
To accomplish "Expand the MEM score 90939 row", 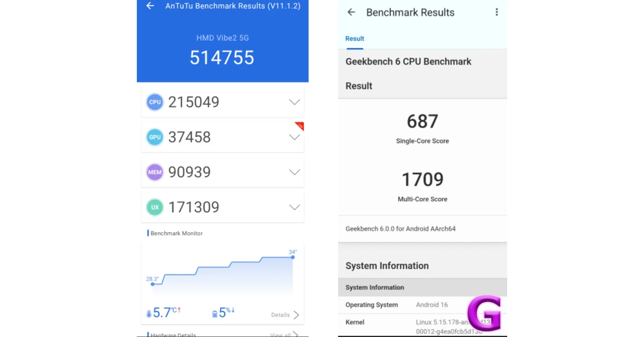I will pyautogui.click(x=294, y=172).
